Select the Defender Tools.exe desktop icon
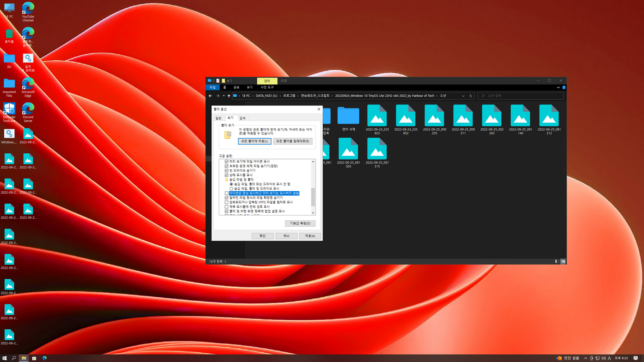 pyautogui.click(x=9, y=112)
